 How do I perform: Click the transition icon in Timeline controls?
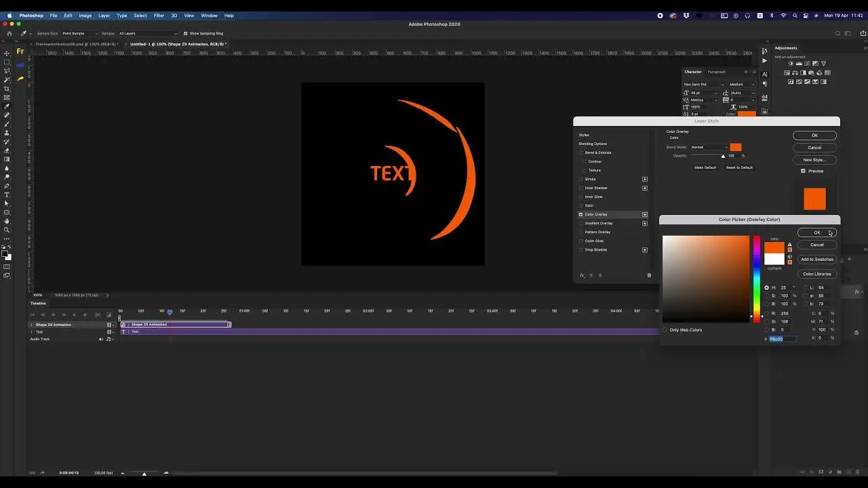click(x=108, y=314)
